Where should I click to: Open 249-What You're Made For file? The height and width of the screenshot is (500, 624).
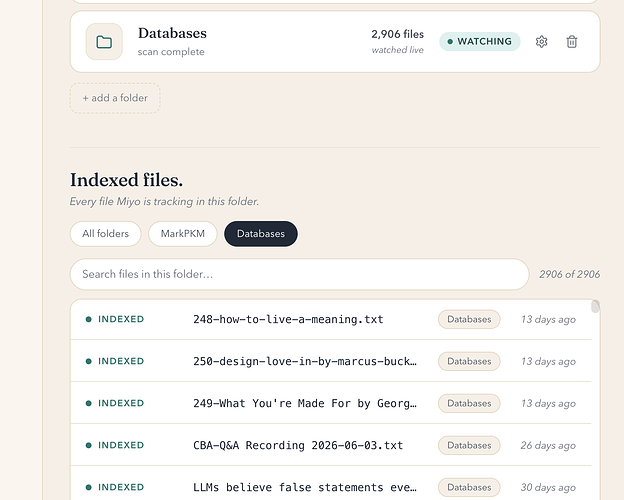coord(331,403)
